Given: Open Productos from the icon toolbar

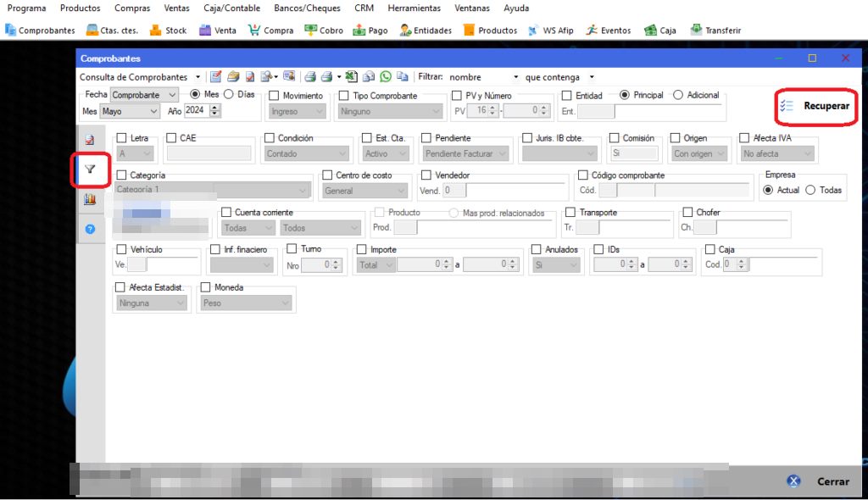Looking at the screenshot, I should (490, 31).
